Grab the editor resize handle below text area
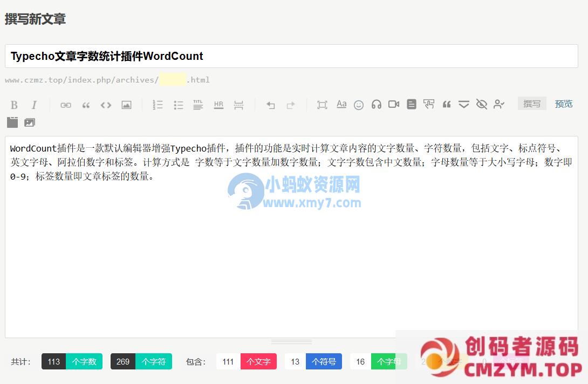The height and width of the screenshot is (384, 588). coord(291,342)
